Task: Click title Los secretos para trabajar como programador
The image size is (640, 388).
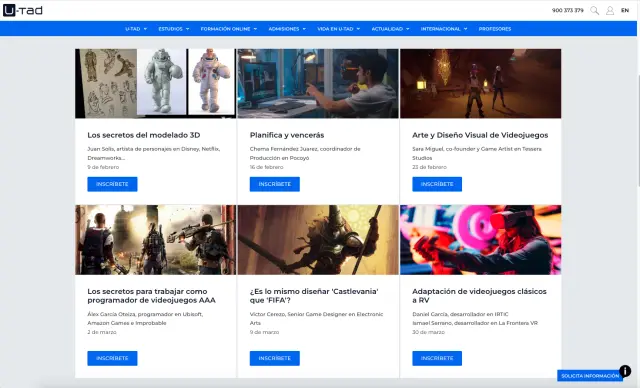Action: (151, 296)
